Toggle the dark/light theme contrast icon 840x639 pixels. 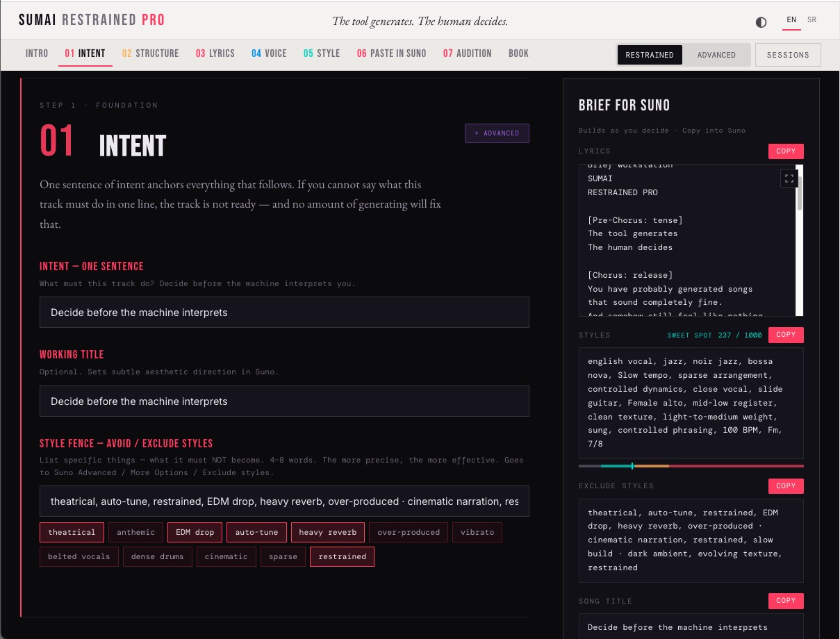[761, 22]
